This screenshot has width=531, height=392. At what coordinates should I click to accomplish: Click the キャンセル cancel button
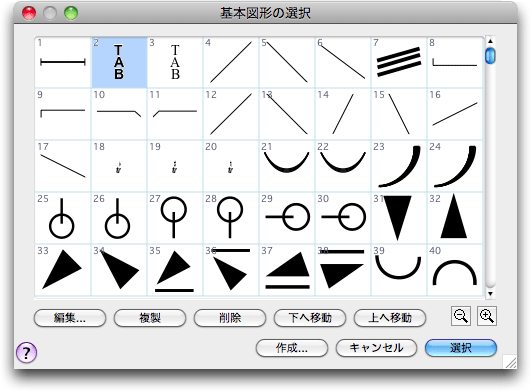point(376,348)
